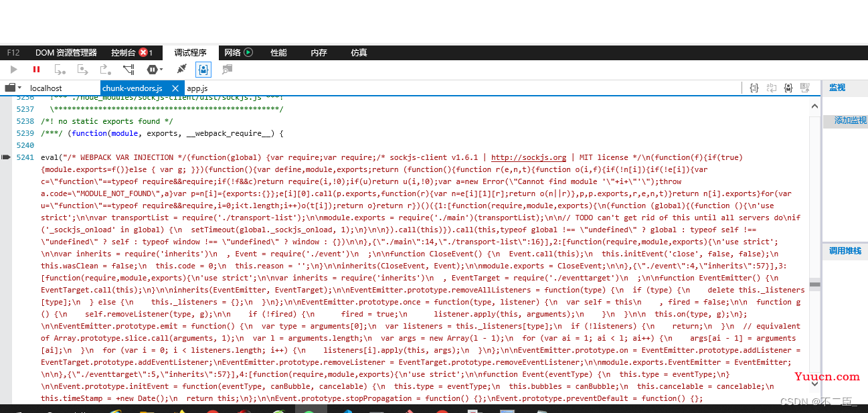
Task: Click the Break on new worker icon
Action: point(128,69)
